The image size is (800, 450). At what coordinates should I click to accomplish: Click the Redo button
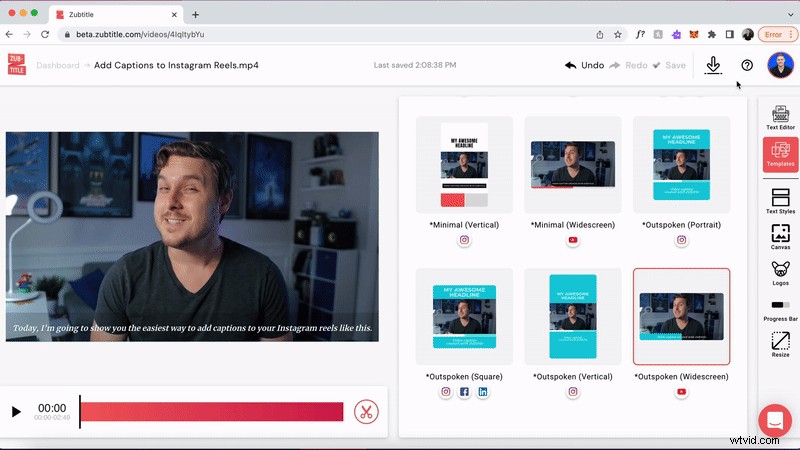(x=629, y=65)
